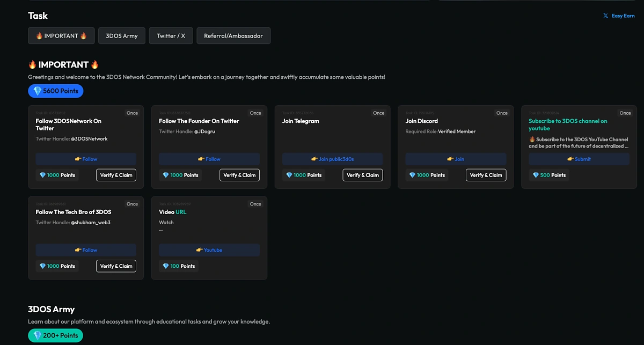Click the diamond icon beside 5600 Points
644x345 pixels.
tap(37, 91)
